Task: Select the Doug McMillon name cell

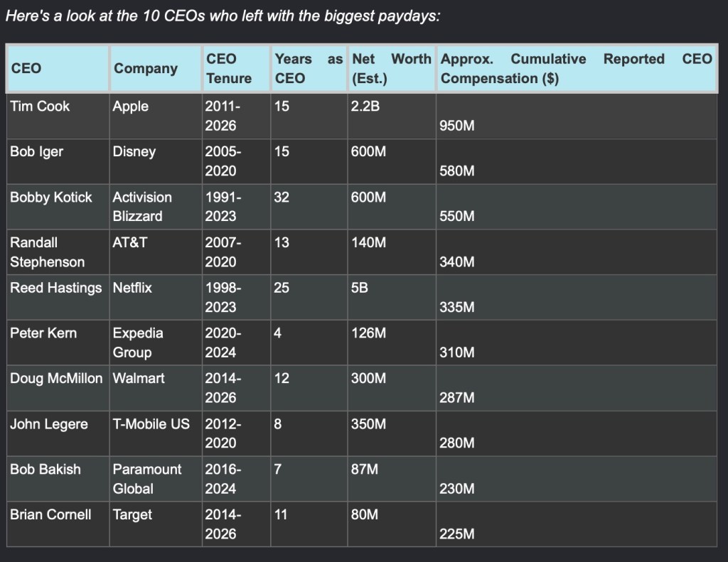Action: click(x=58, y=388)
